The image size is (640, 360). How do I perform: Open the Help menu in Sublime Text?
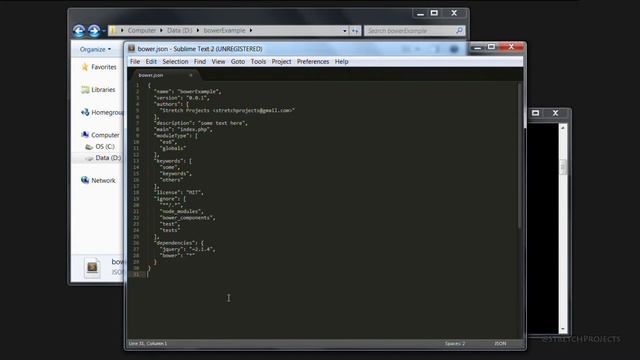click(x=341, y=62)
